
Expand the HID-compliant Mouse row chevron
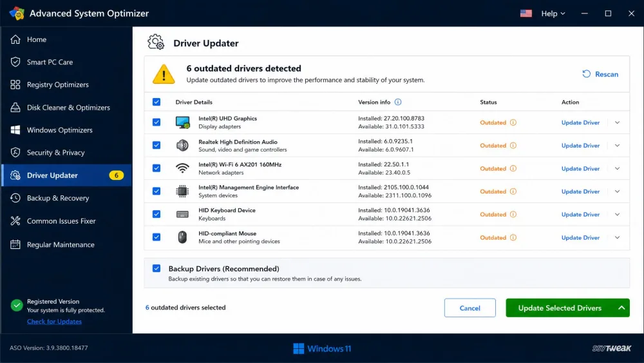(x=618, y=238)
